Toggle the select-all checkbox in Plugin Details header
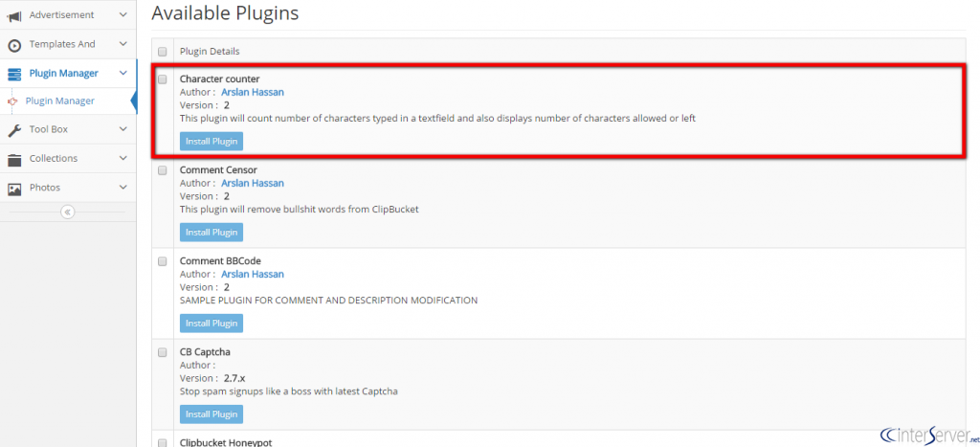Image resolution: width=980 pixels, height=447 pixels. (163, 52)
